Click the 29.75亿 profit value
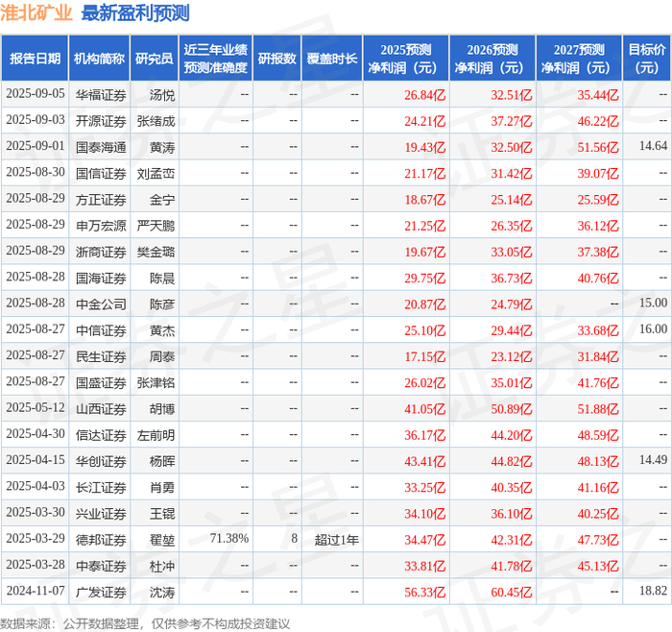Image resolution: width=672 pixels, height=632 pixels. click(x=424, y=279)
